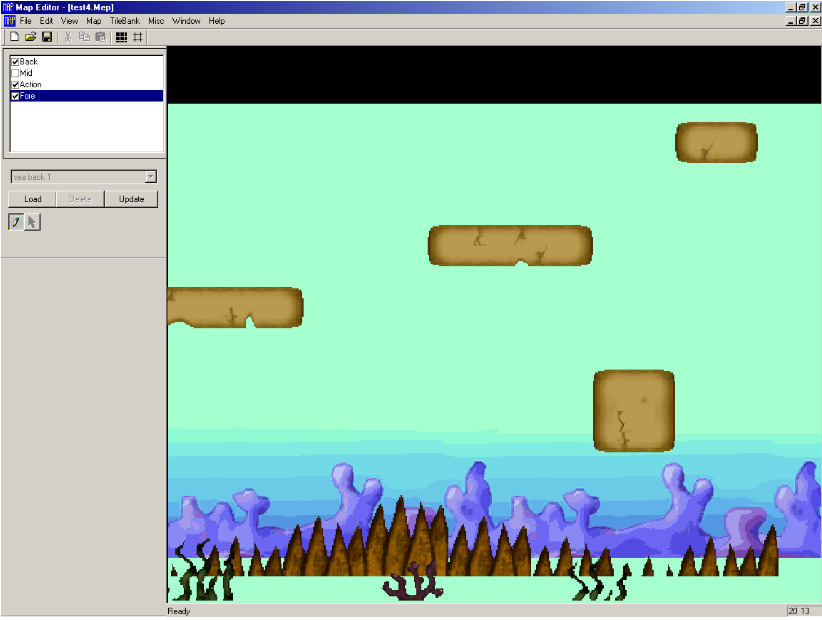The width and height of the screenshot is (822, 620).
Task: Enable the Mid layer checkbox
Action: [x=15, y=73]
